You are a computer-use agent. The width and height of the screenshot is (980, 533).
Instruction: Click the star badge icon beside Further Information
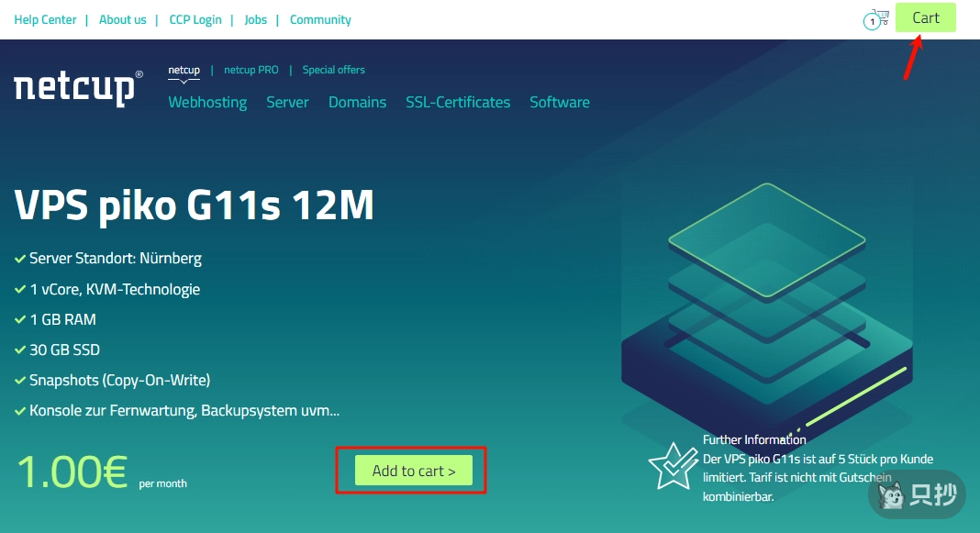tap(673, 465)
